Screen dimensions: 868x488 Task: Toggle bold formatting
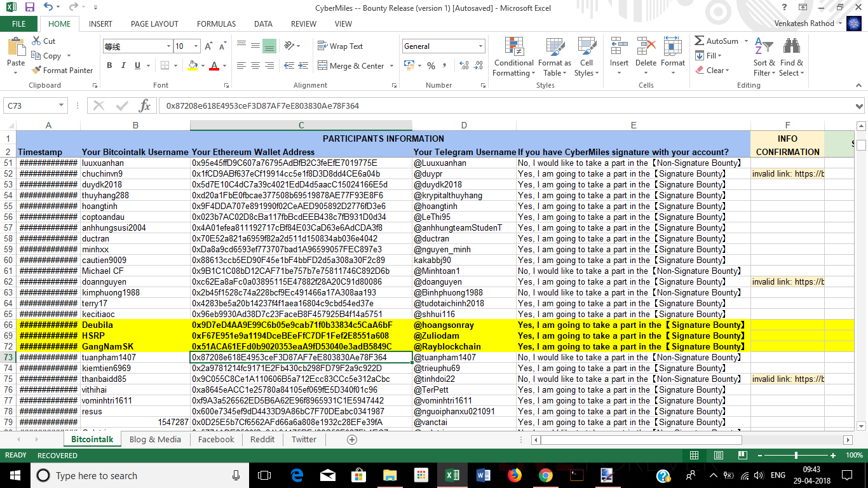109,65
